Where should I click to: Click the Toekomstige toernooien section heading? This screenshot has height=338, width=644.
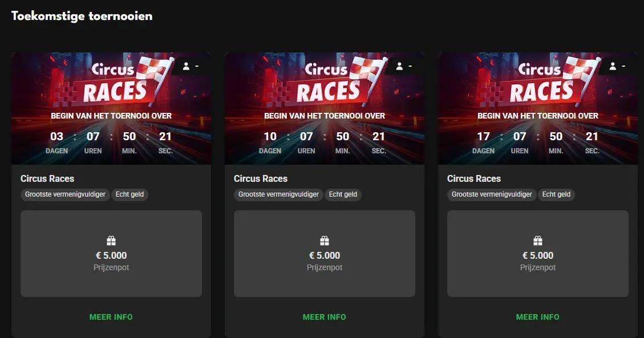[82, 15]
